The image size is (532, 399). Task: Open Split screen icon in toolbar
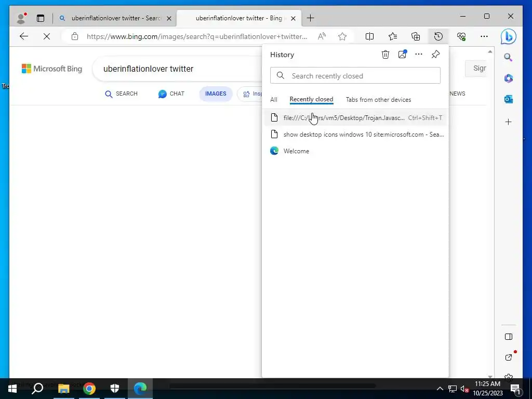[x=369, y=36]
